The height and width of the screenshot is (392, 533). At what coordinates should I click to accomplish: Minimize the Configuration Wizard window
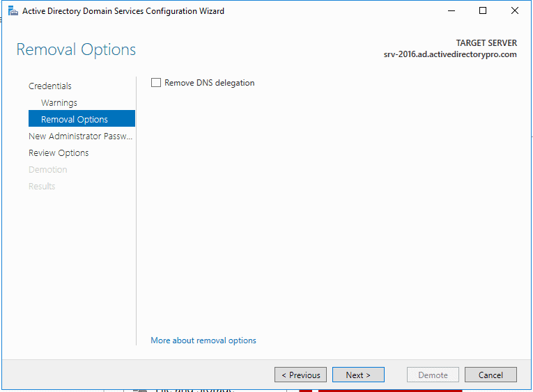click(x=451, y=11)
